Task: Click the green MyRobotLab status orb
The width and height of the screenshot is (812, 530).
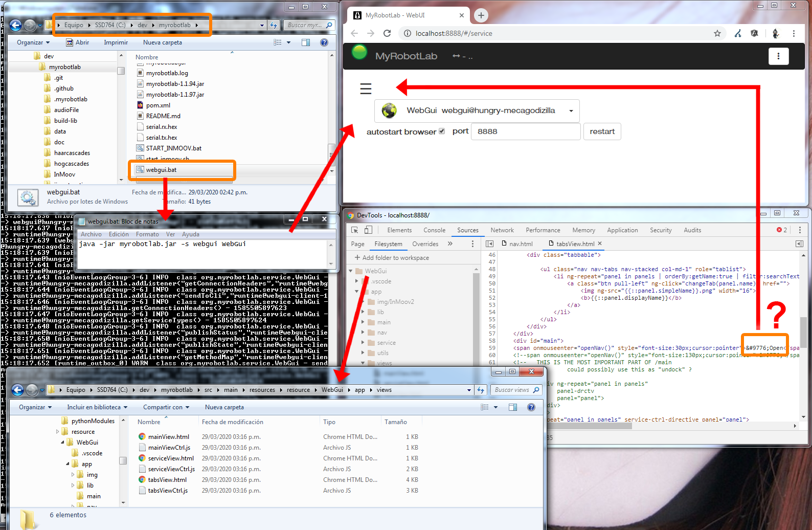Action: (359, 52)
